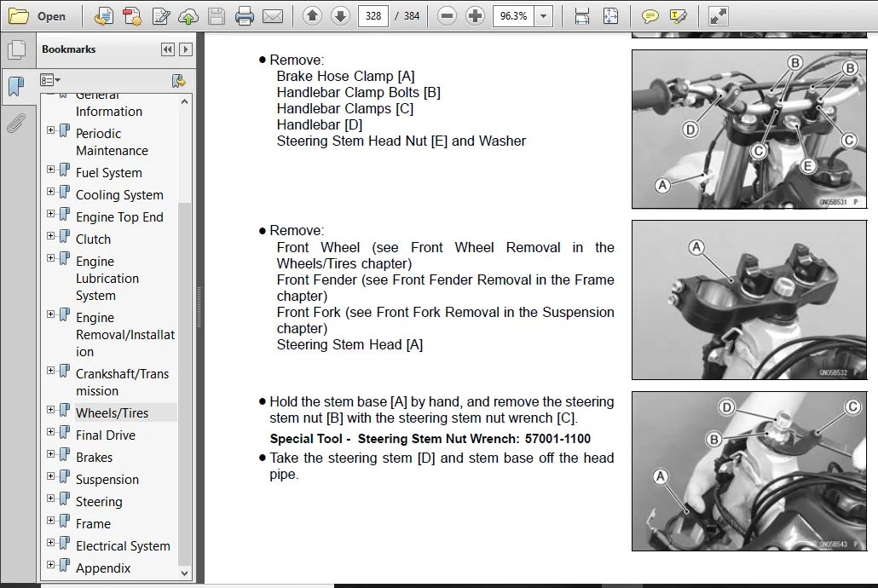878x588 pixels.
Task: Jump to the Fuel System bookmark
Action: coord(108,173)
